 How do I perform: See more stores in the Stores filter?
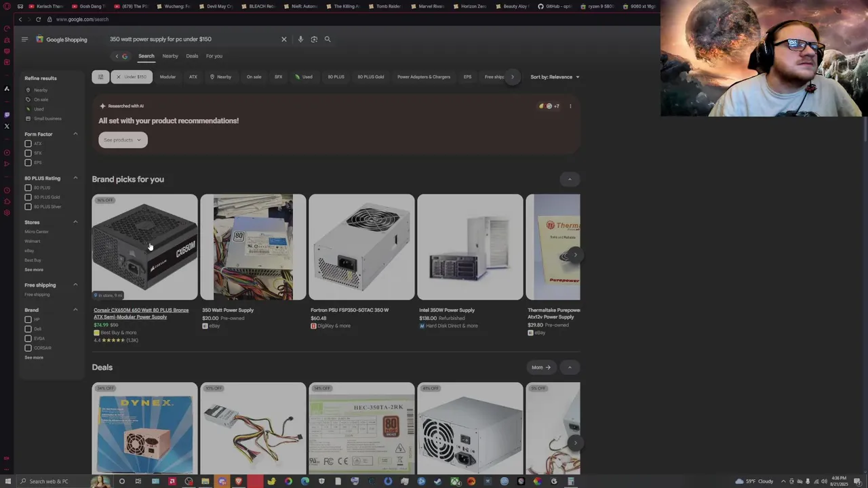point(34,270)
